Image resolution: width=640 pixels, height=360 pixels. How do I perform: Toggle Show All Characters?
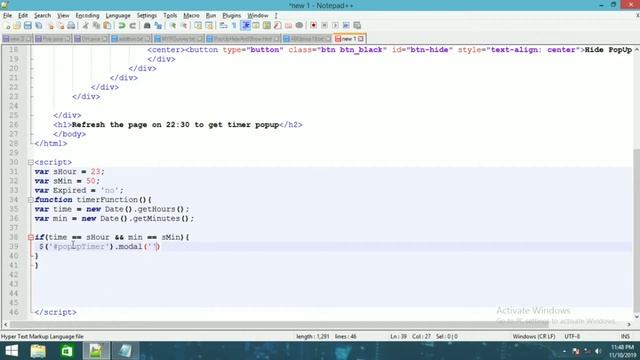click(x=234, y=26)
